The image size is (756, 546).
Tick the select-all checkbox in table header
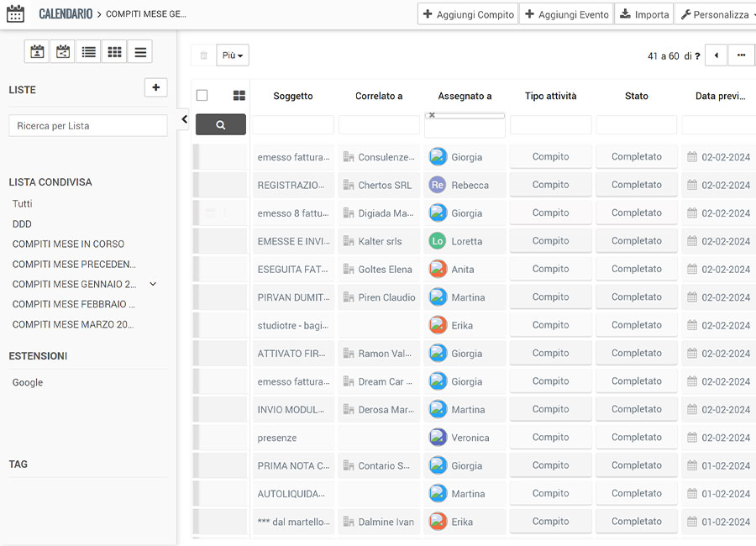(x=202, y=96)
